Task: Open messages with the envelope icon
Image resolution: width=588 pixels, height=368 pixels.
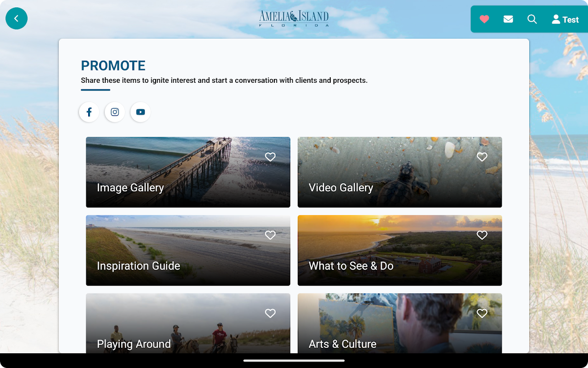Action: click(x=508, y=19)
